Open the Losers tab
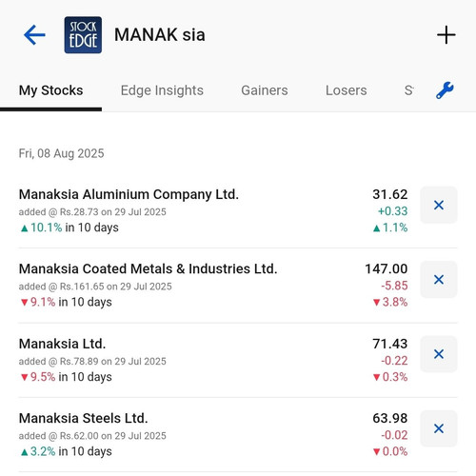476x476 pixels. 347,90
